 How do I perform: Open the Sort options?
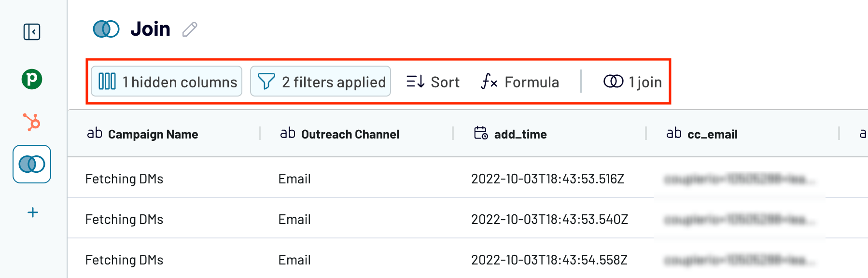click(433, 82)
